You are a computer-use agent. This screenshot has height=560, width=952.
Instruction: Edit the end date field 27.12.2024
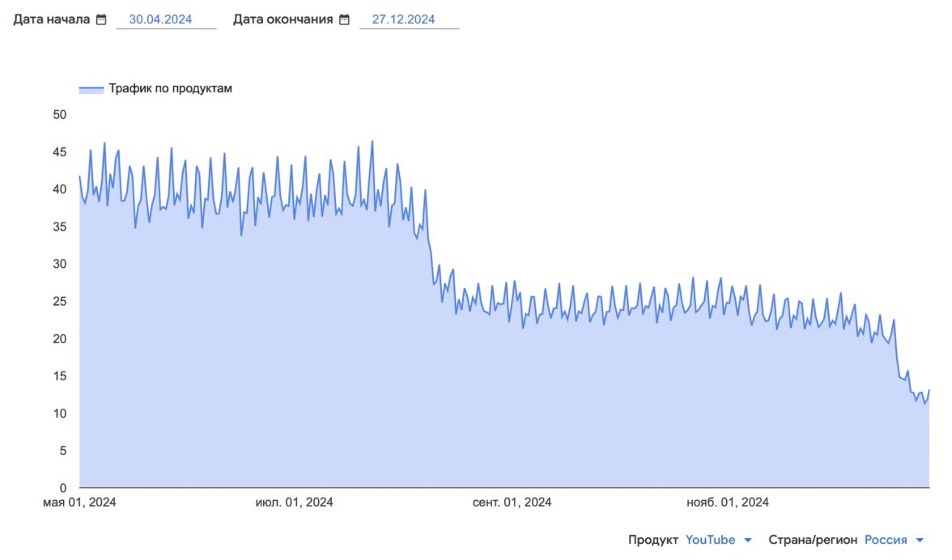click(409, 19)
